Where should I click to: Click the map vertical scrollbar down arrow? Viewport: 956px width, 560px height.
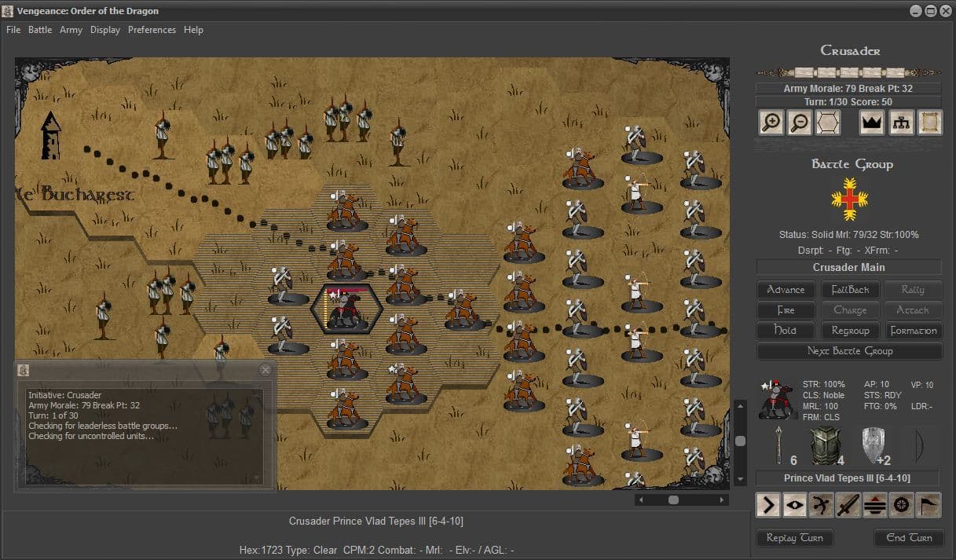coord(740,479)
